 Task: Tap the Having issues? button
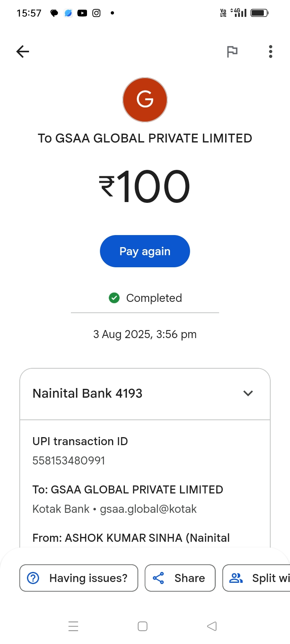(79, 578)
